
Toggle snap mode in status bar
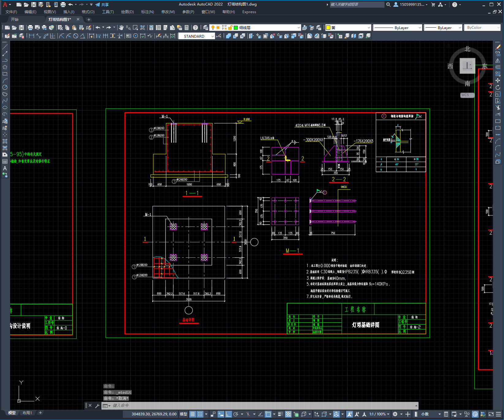tap(200, 414)
